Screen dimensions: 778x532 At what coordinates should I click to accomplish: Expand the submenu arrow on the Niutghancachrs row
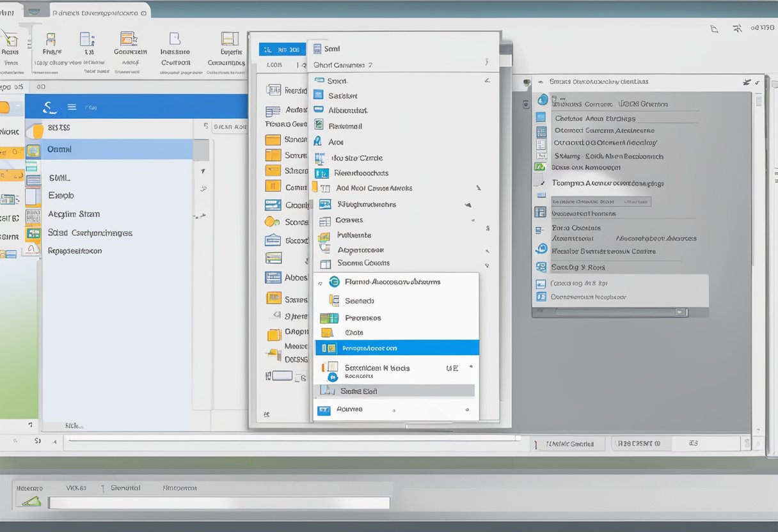coord(468,205)
